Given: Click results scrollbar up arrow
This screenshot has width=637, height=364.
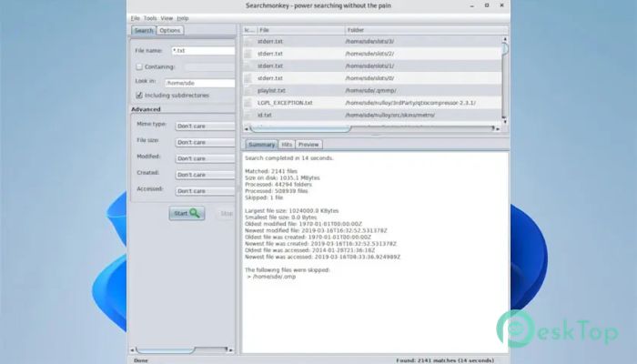Looking at the screenshot, I should pos(504,39).
